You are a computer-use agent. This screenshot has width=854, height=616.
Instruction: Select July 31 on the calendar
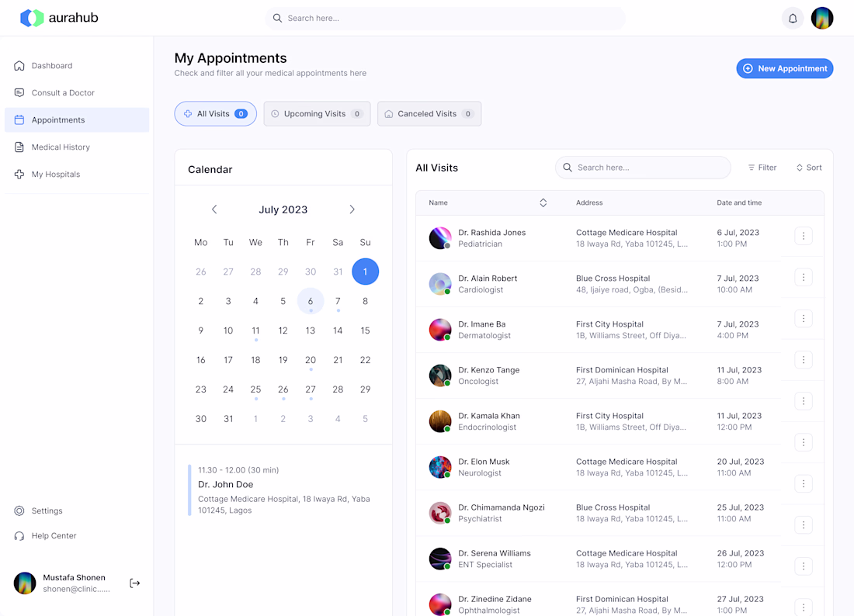pyautogui.click(x=228, y=418)
